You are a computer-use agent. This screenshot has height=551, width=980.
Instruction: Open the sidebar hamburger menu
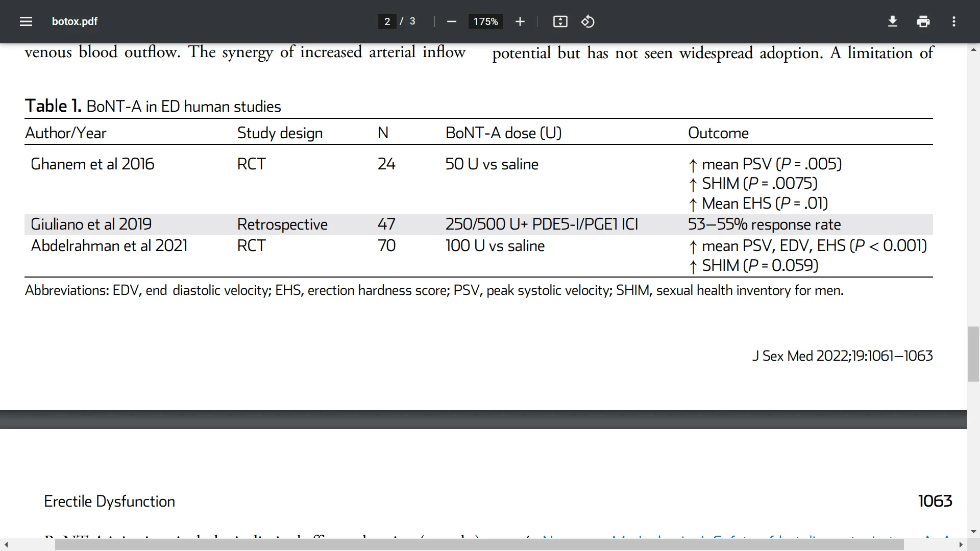click(x=26, y=21)
